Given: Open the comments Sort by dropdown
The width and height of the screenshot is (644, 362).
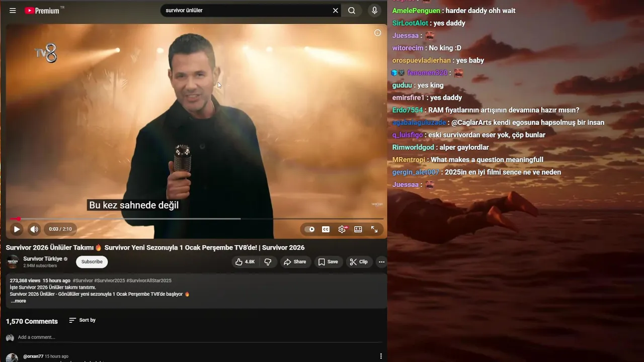Looking at the screenshot, I should [82, 320].
